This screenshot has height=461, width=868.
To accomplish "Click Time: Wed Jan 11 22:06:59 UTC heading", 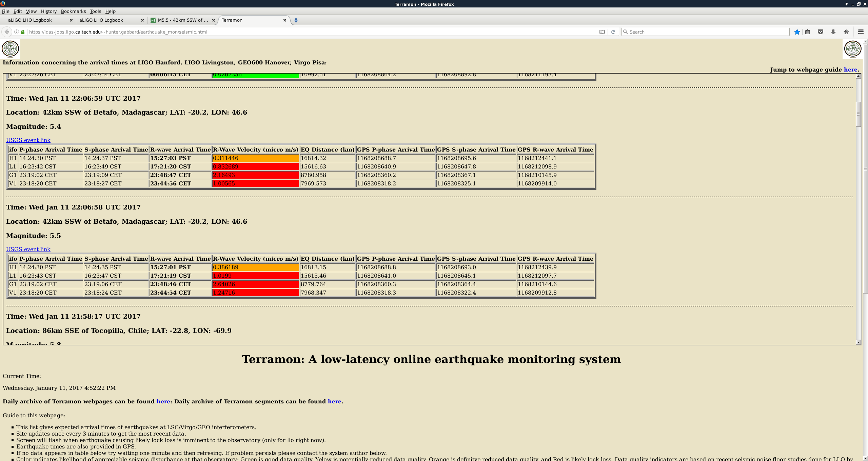I will pyautogui.click(x=73, y=98).
